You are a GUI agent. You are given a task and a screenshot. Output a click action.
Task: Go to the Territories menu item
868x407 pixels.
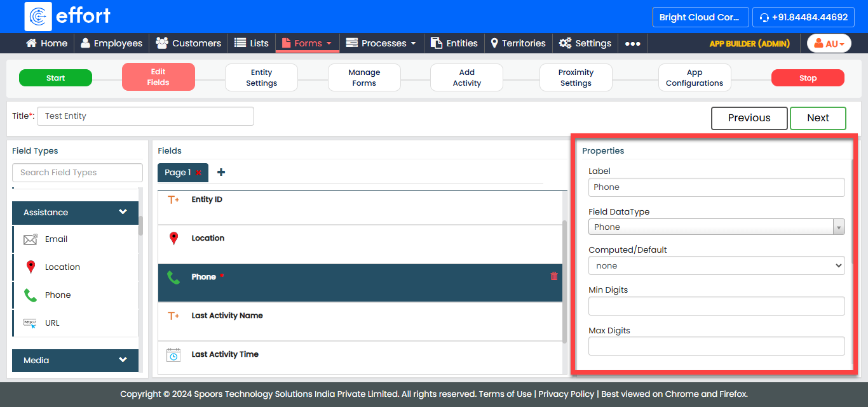(517, 43)
